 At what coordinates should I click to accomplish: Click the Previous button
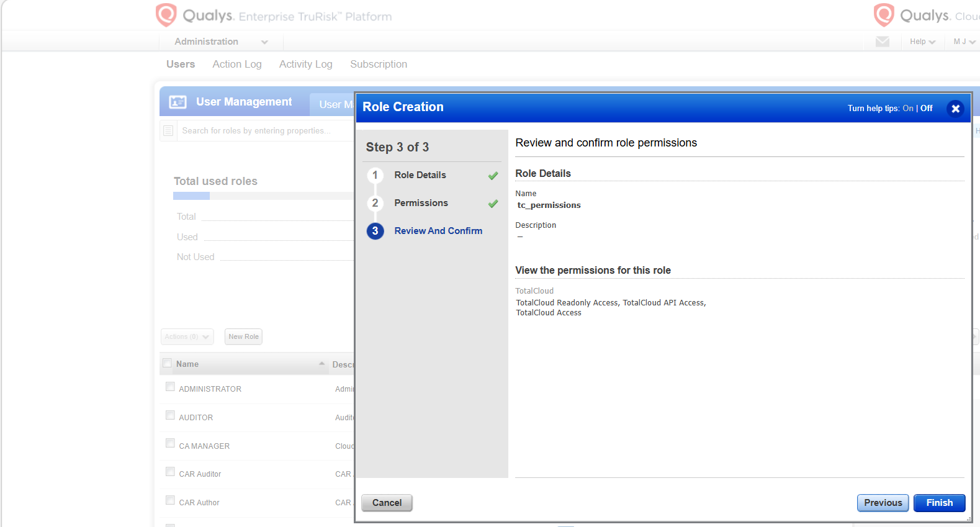[x=883, y=503]
